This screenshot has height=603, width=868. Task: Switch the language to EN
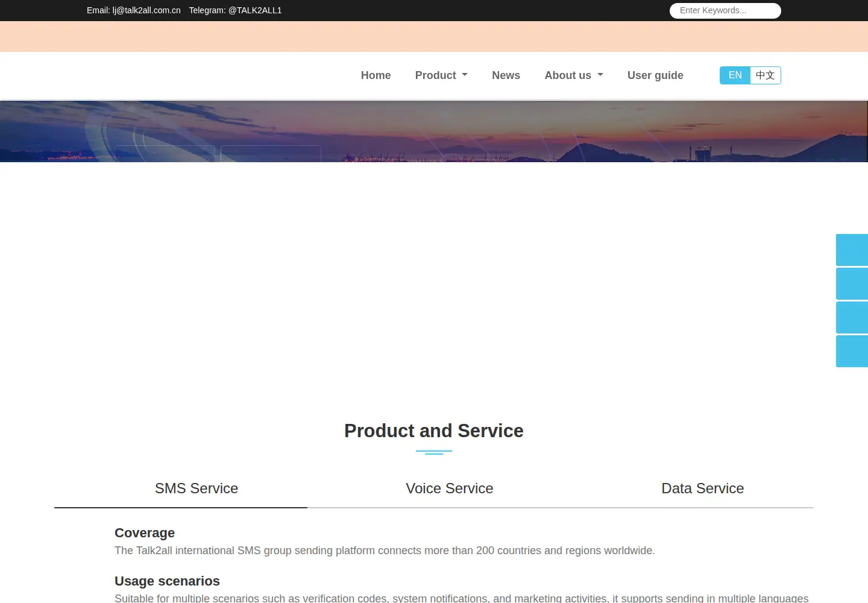click(x=735, y=75)
